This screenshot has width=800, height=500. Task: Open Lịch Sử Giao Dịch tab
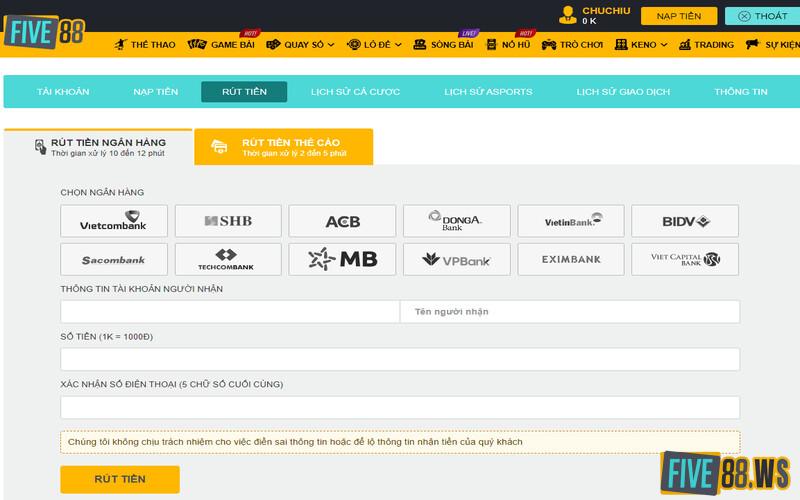[x=623, y=92]
